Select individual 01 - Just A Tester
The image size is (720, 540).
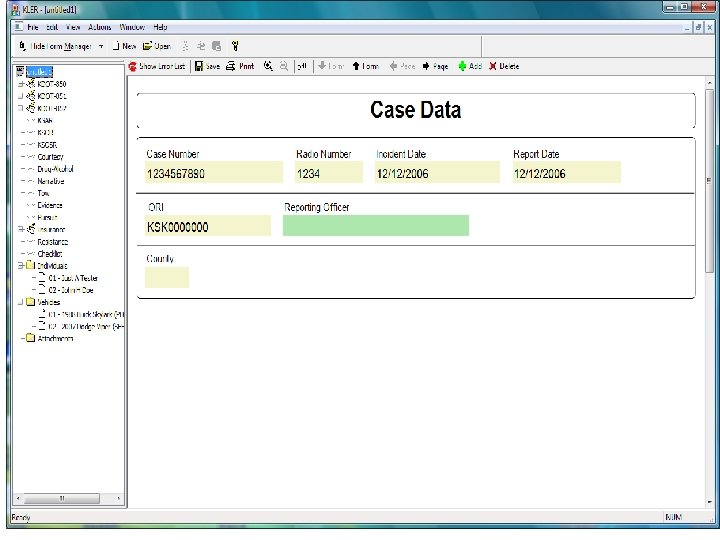[73, 278]
